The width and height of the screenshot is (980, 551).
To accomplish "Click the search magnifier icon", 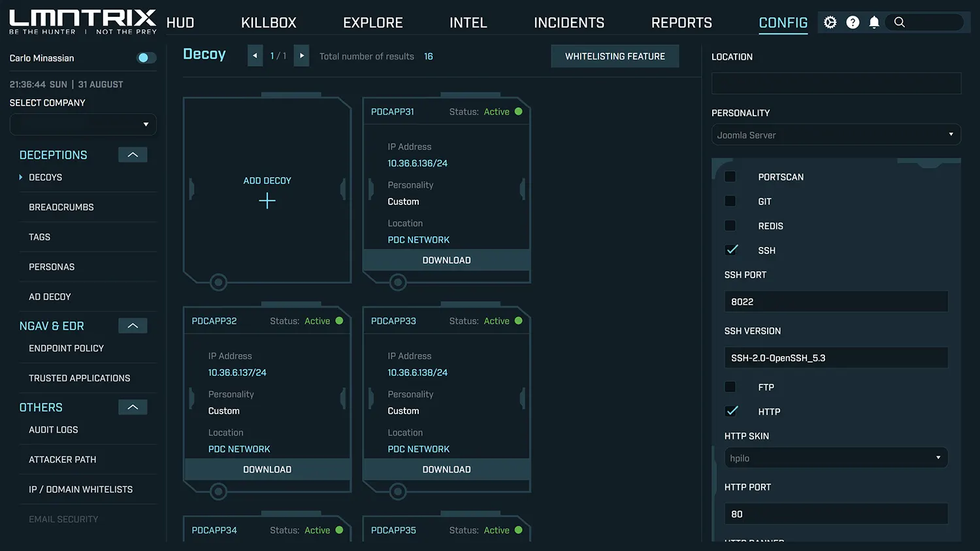I will [900, 22].
